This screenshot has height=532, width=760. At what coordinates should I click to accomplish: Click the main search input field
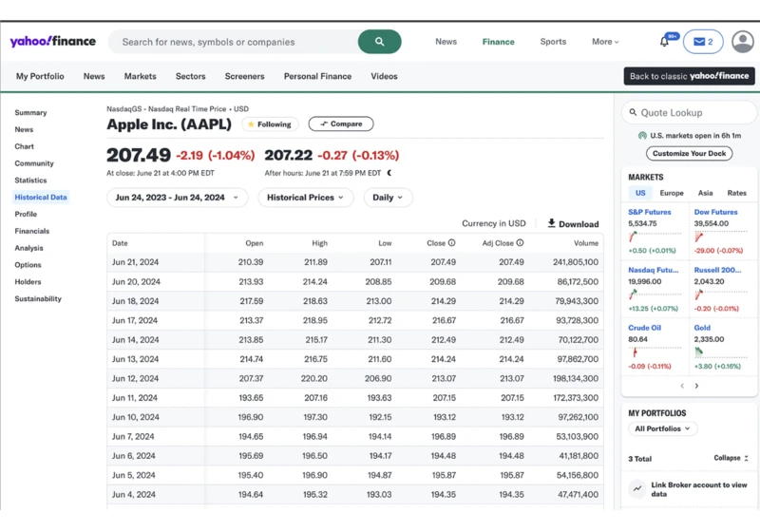[233, 42]
